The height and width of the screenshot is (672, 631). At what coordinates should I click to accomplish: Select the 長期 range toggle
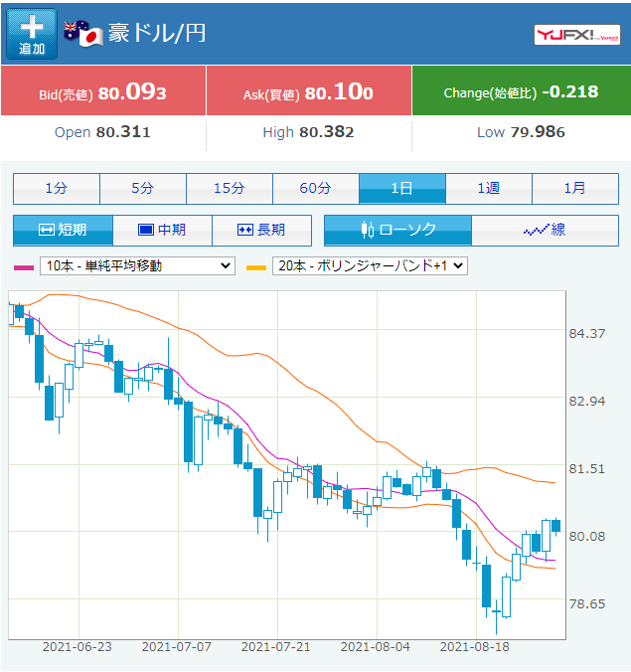pyautogui.click(x=261, y=231)
